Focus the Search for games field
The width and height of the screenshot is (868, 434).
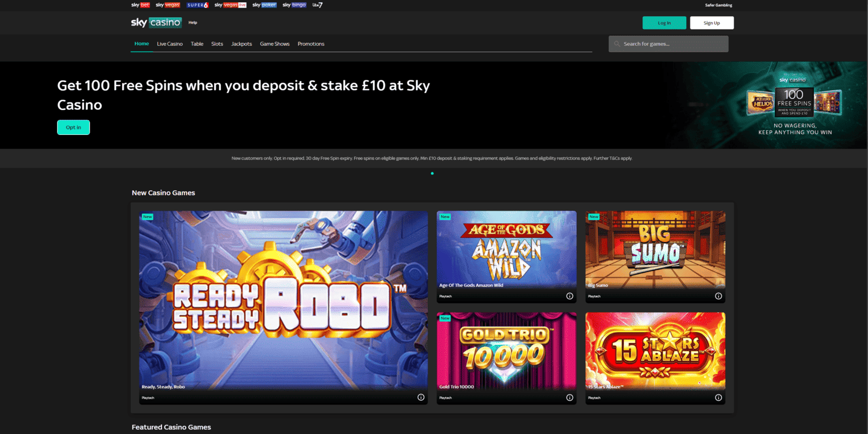coord(671,44)
